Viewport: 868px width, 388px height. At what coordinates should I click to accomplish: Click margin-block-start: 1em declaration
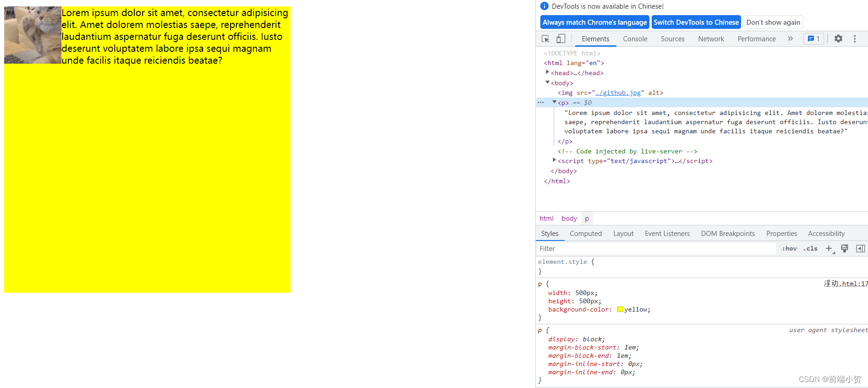(593, 347)
